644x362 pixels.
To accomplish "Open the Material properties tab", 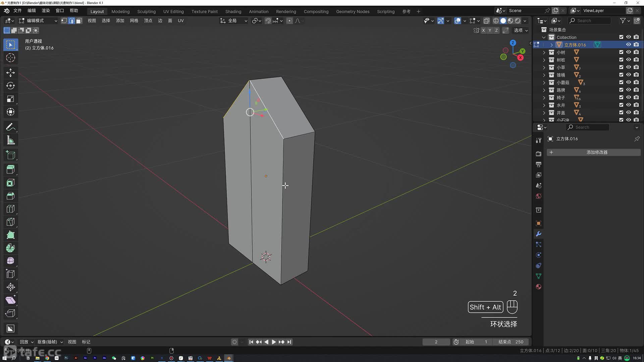I will [538, 287].
